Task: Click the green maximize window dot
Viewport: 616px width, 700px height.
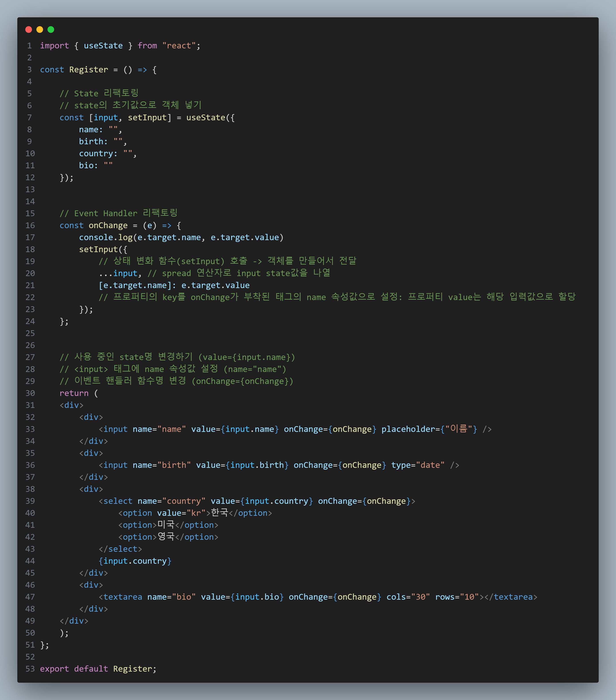Action: (x=51, y=30)
